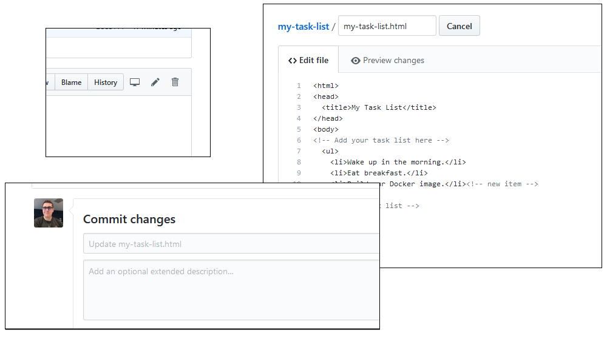
Task: Click line number 9 in the editor
Action: tap(299, 172)
